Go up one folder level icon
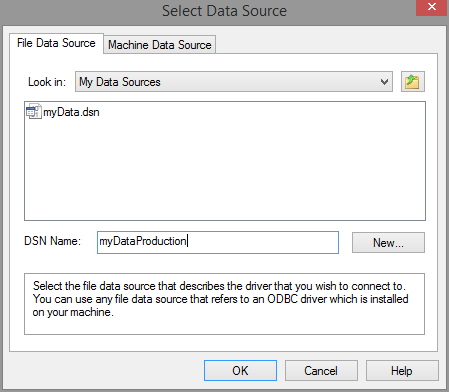 pos(412,82)
